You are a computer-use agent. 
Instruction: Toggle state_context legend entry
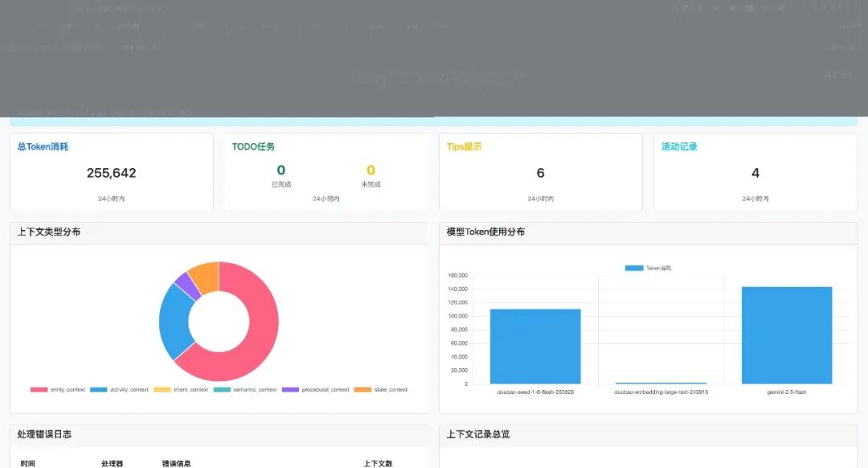click(381, 390)
